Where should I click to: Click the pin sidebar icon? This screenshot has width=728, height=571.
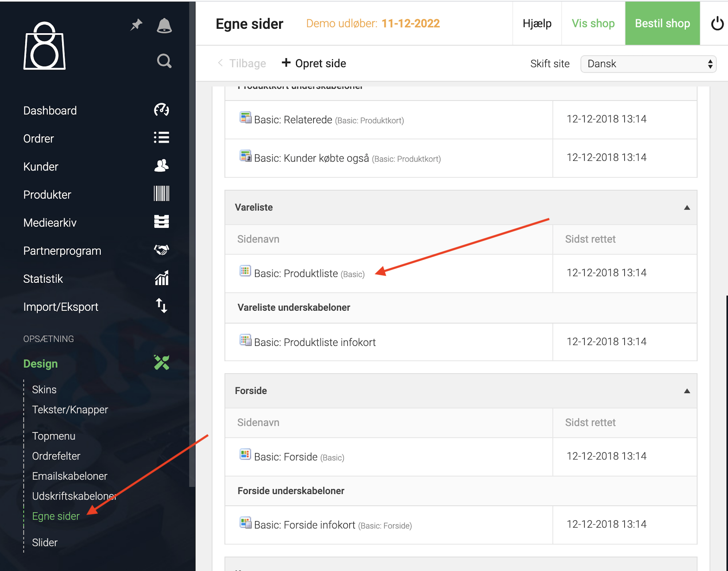click(x=136, y=25)
